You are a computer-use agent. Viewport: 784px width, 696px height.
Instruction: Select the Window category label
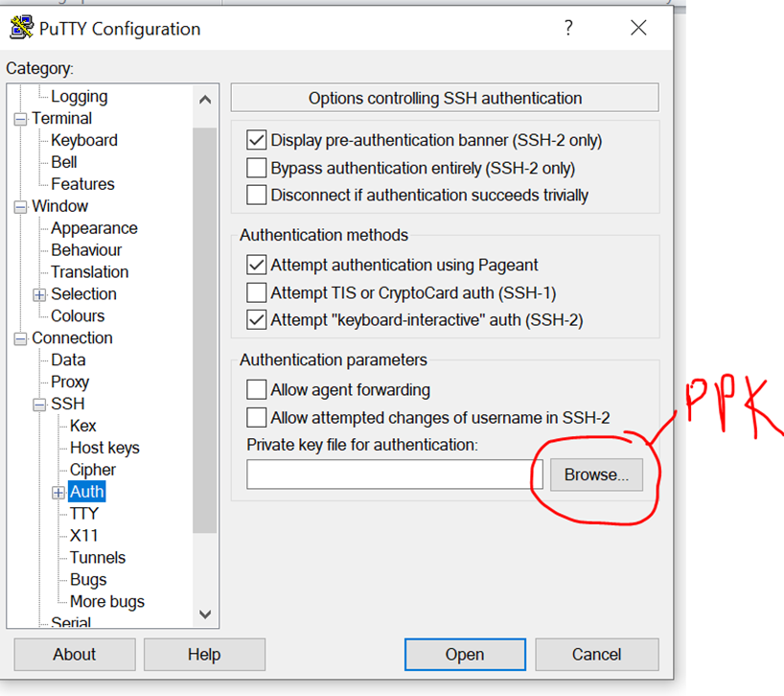[x=60, y=206]
